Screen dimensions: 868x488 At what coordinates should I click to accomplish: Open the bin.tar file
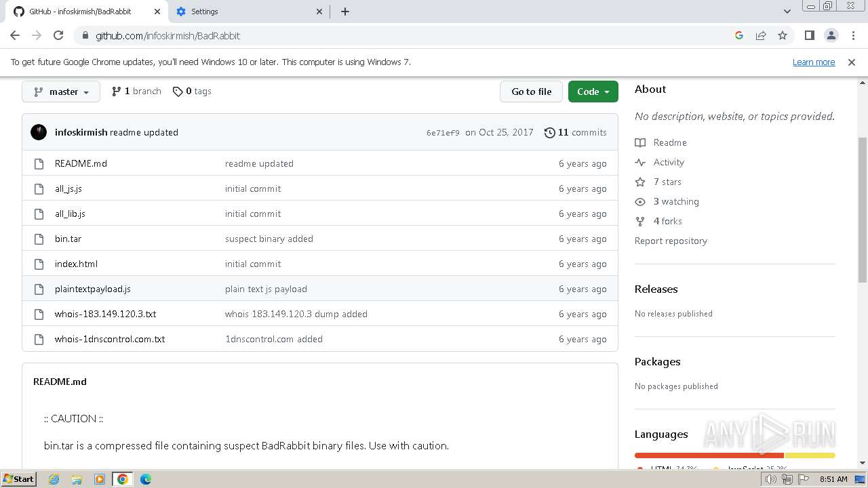[68, 239]
